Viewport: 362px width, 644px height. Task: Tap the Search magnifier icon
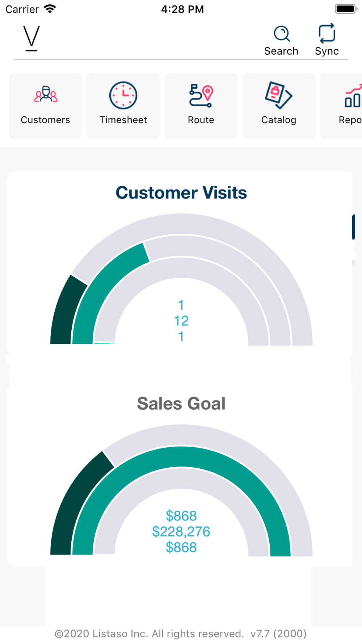click(282, 34)
